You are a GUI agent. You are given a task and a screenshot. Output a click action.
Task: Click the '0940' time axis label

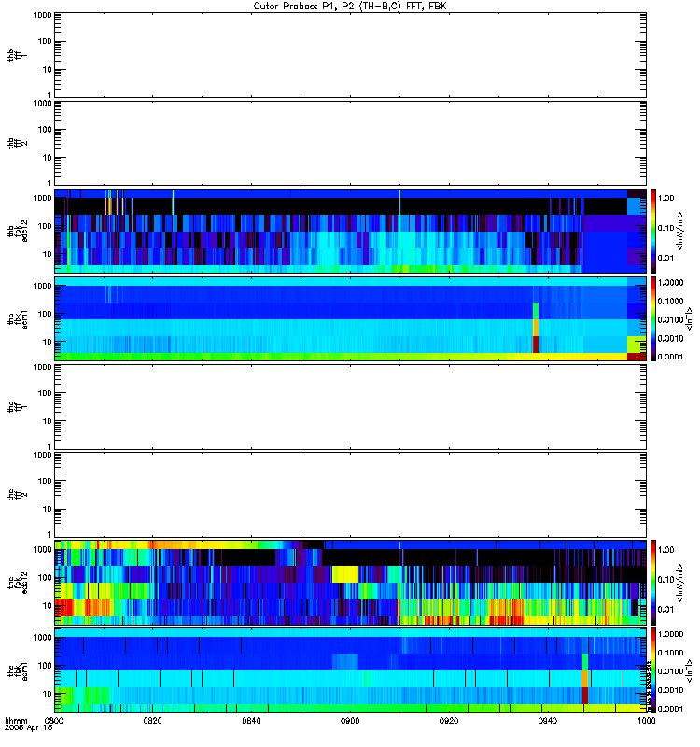click(548, 720)
